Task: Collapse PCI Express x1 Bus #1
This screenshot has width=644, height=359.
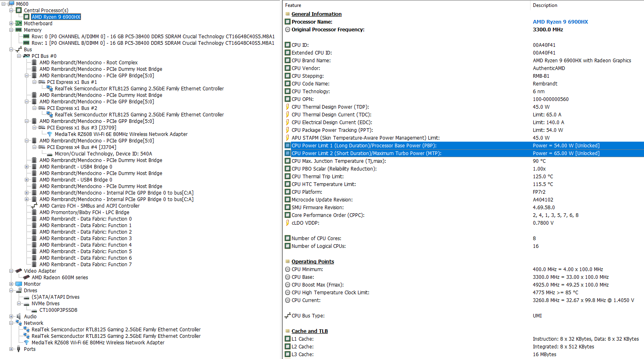Action: coord(35,82)
